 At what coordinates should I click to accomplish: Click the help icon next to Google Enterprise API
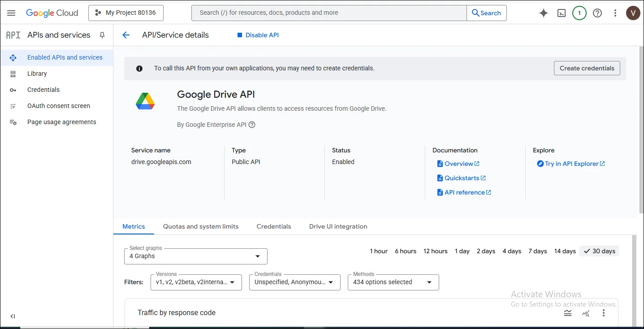click(x=252, y=125)
